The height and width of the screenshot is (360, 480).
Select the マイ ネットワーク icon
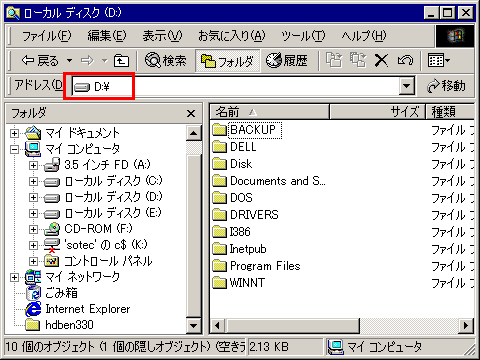[x=33, y=277]
